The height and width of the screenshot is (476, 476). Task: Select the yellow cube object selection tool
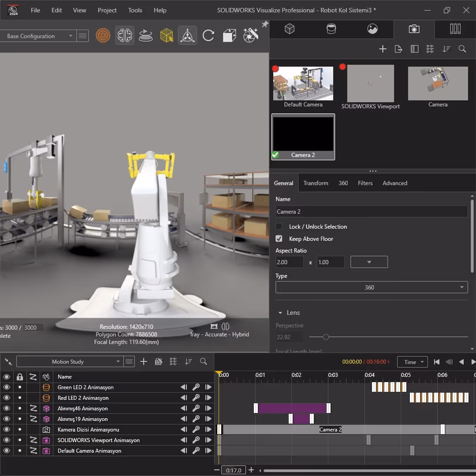(166, 36)
